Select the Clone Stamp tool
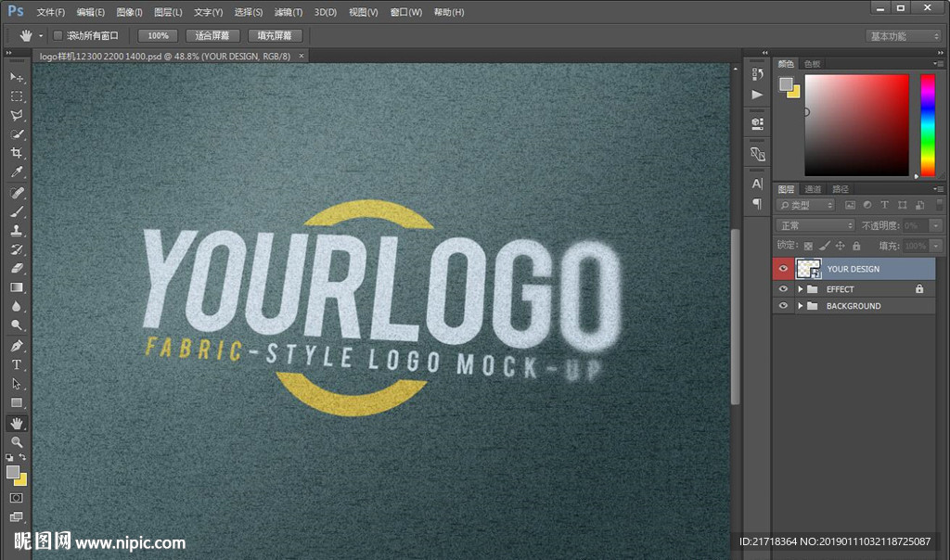Image resolution: width=950 pixels, height=560 pixels. (17, 230)
